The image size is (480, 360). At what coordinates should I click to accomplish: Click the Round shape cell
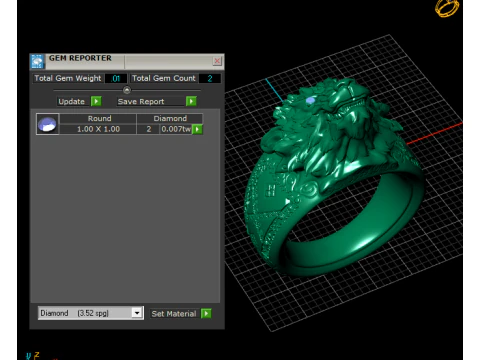pos(99,118)
